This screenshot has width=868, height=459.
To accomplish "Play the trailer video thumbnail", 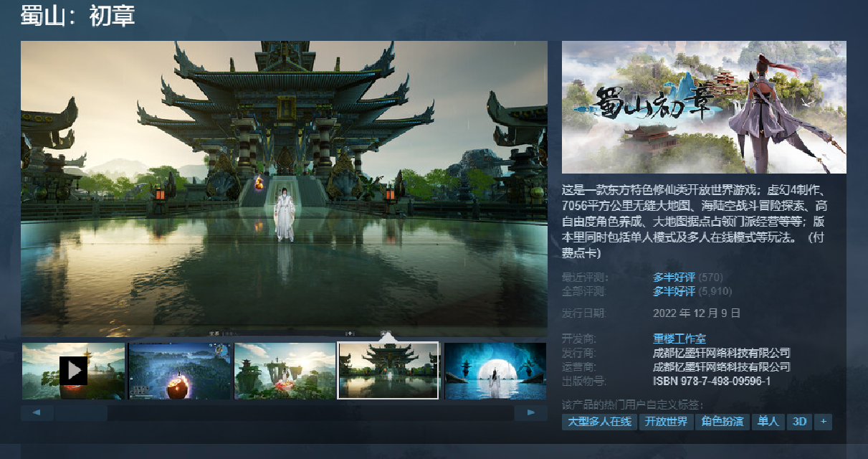I will pyautogui.click(x=73, y=371).
